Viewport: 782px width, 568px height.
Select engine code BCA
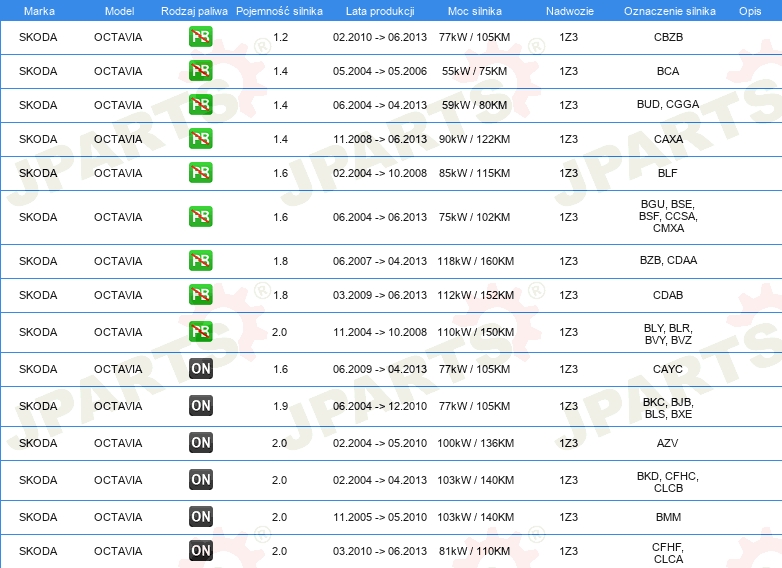[x=668, y=71]
